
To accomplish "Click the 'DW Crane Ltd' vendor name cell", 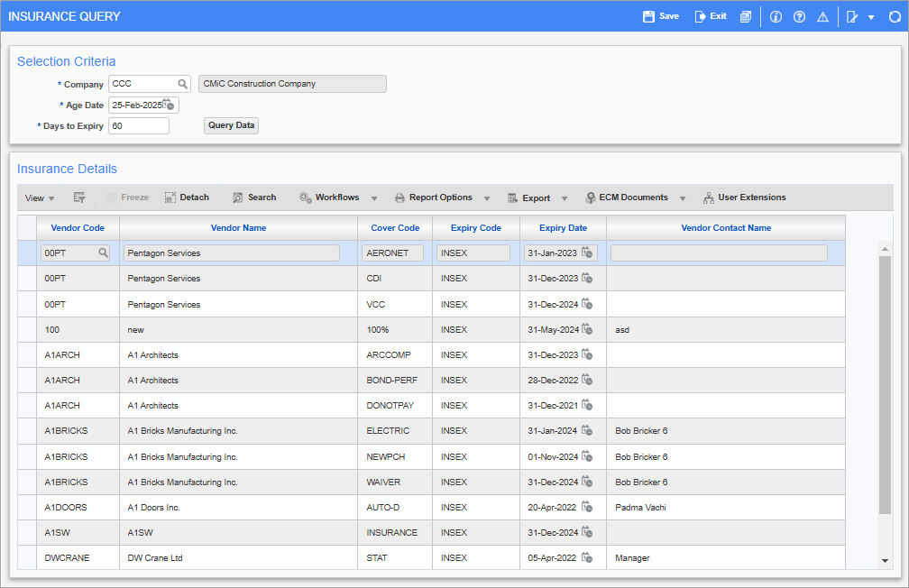I will (238, 558).
